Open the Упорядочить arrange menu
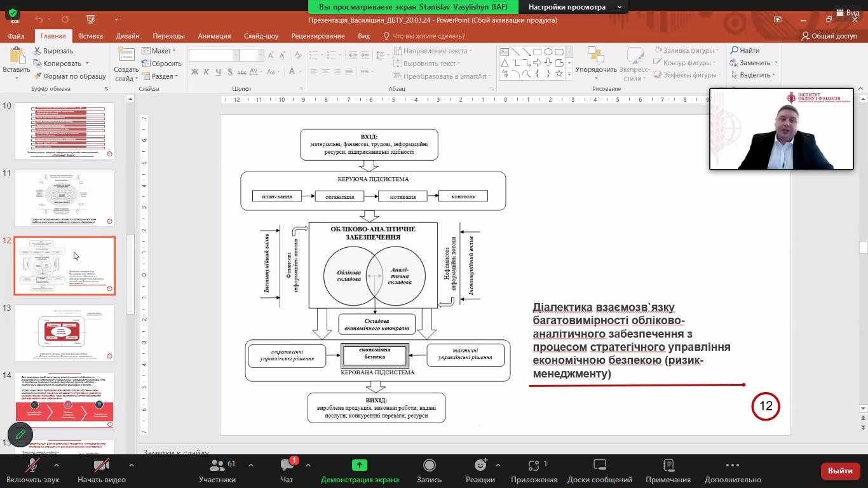Screen dimensions: 868x488 [596, 64]
